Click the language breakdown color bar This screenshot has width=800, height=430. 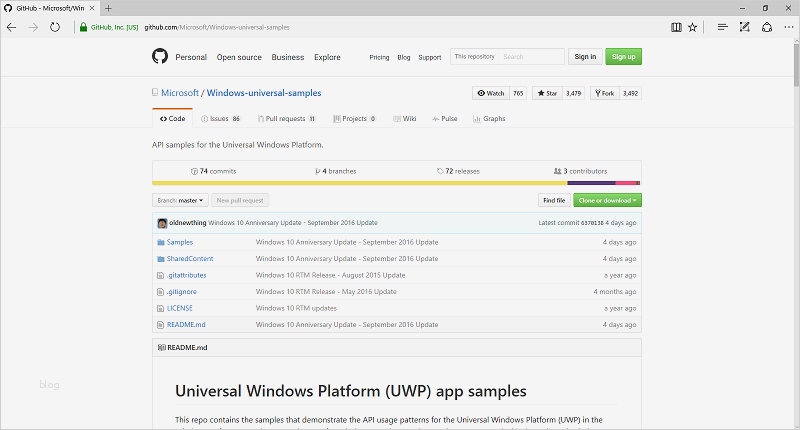(x=396, y=183)
